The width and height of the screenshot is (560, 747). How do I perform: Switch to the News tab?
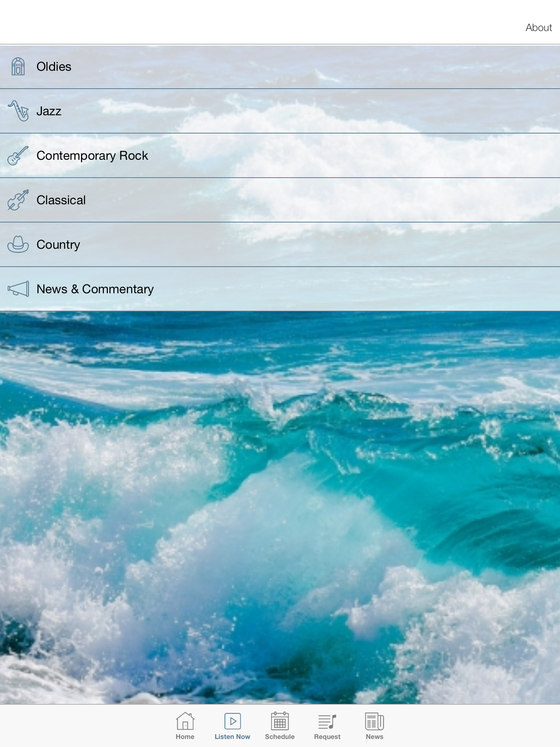375,726
